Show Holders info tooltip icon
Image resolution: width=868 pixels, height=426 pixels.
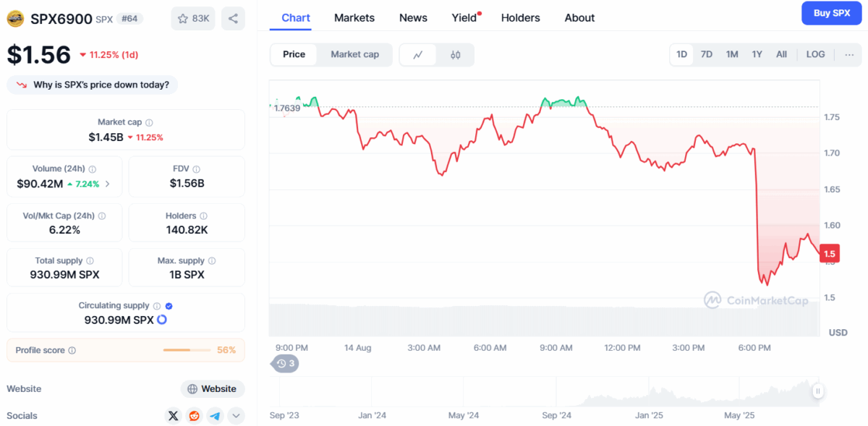tap(203, 216)
